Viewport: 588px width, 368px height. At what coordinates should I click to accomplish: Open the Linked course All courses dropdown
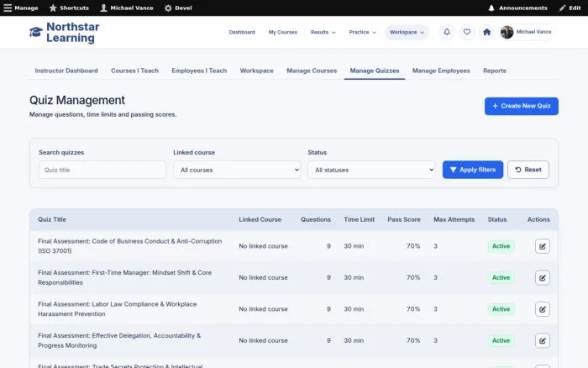237,170
